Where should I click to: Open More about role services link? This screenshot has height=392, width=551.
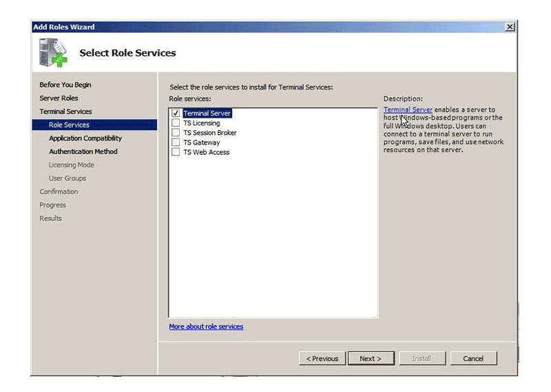point(206,327)
